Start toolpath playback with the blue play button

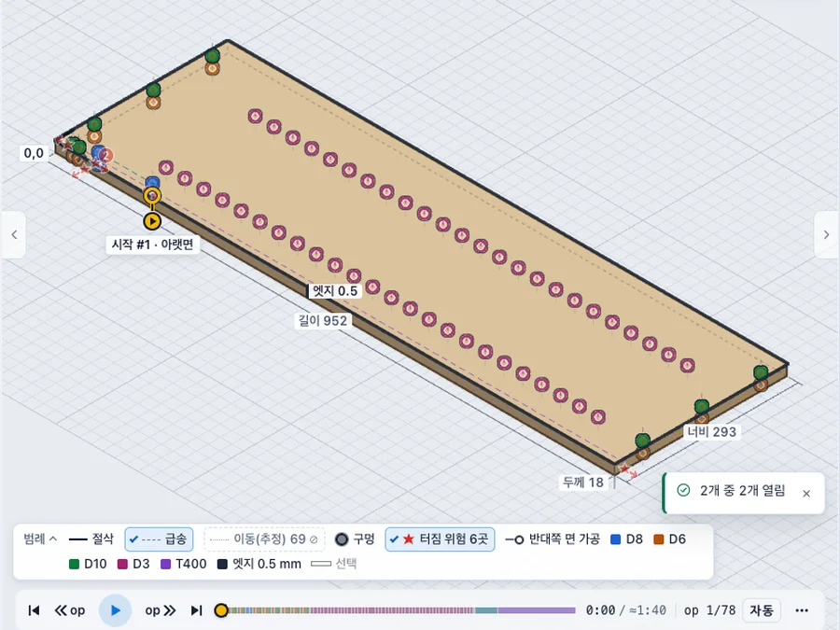pos(115,610)
